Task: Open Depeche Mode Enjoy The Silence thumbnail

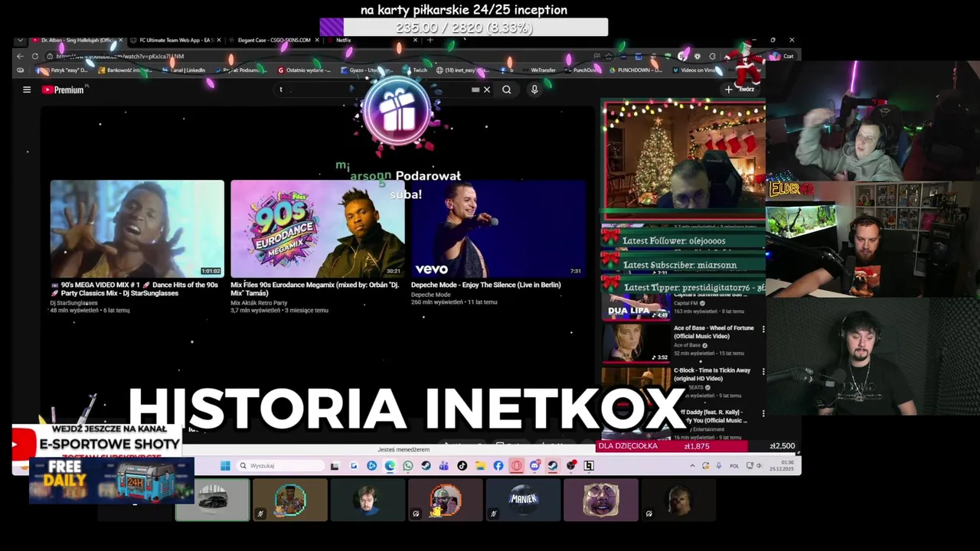Action: pos(498,228)
